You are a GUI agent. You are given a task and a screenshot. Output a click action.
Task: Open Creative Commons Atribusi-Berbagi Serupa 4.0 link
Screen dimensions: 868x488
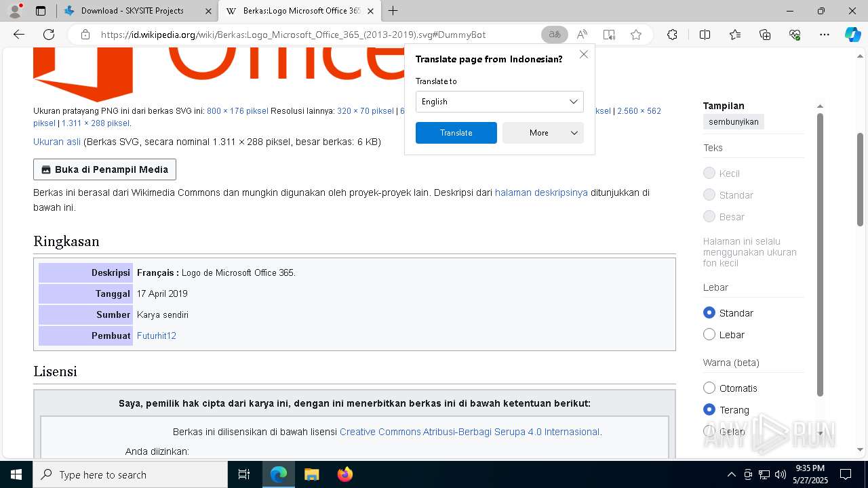(470, 432)
